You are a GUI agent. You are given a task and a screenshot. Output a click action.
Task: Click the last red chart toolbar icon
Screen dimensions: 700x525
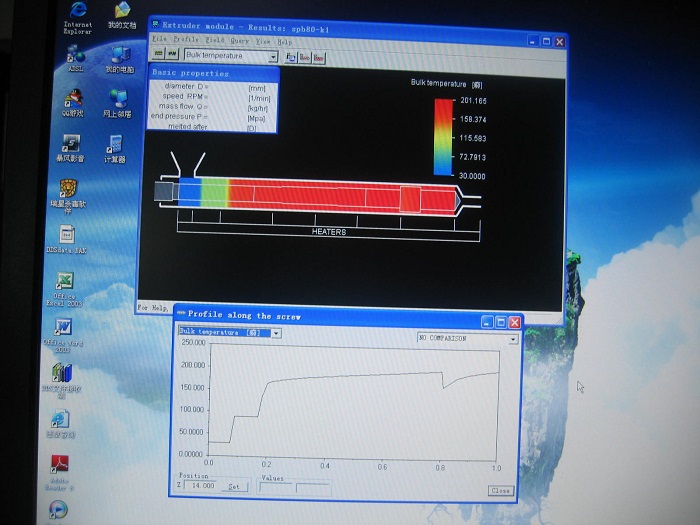[x=318, y=58]
